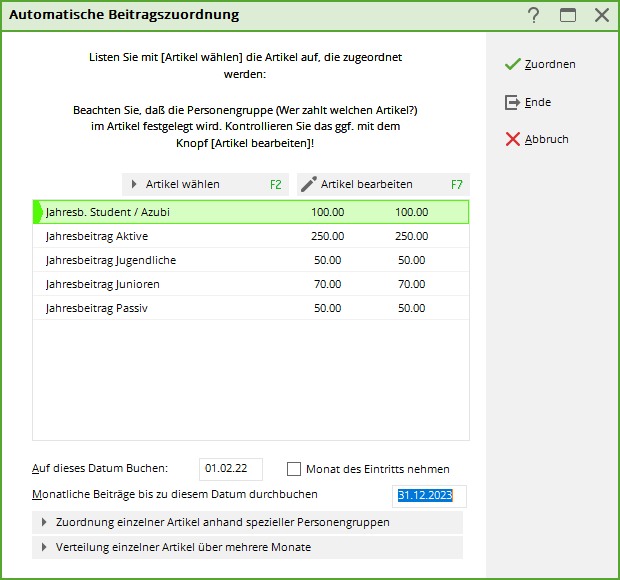Enable Monat des Eintritts nehmen checkbox
This screenshot has width=620, height=580.
click(294, 469)
